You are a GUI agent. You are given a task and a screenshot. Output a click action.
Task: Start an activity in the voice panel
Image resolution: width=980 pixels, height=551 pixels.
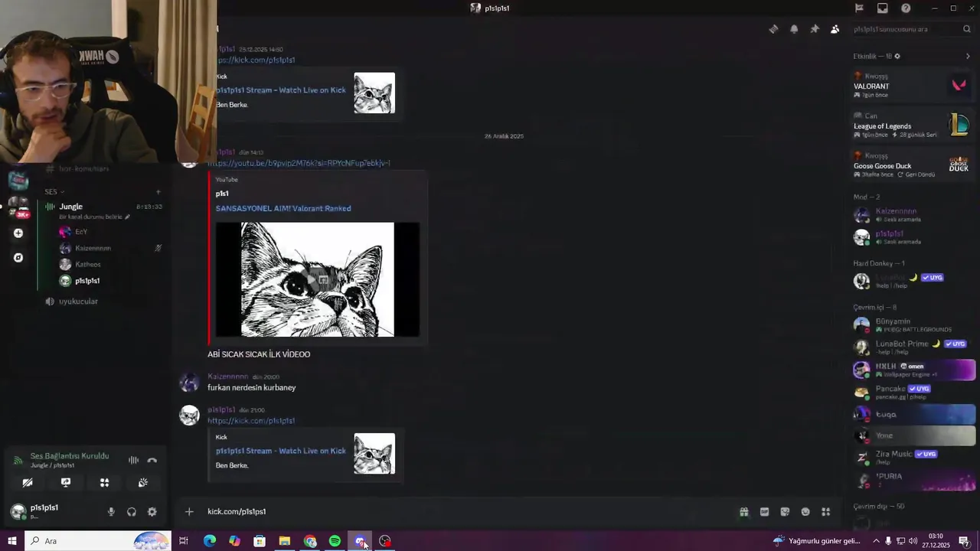[104, 483]
